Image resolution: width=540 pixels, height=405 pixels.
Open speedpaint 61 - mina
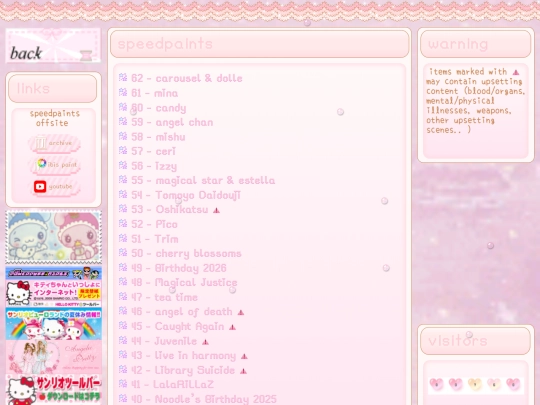tap(155, 93)
